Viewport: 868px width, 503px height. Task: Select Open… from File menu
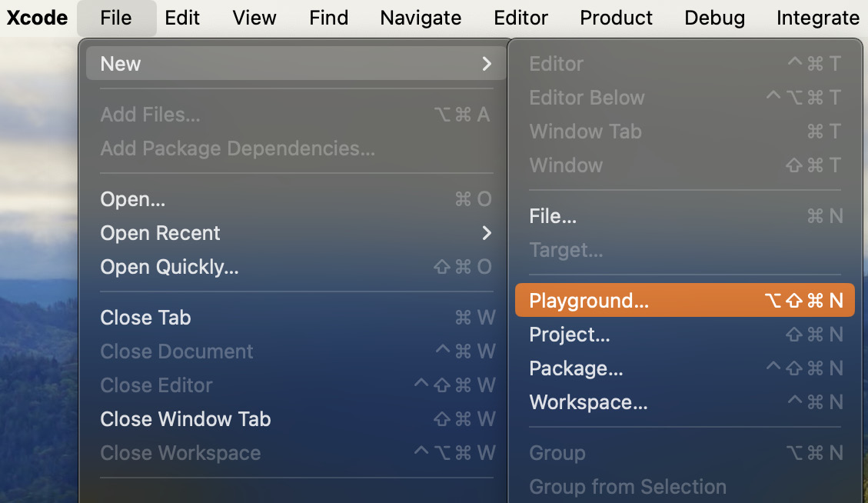click(x=133, y=199)
